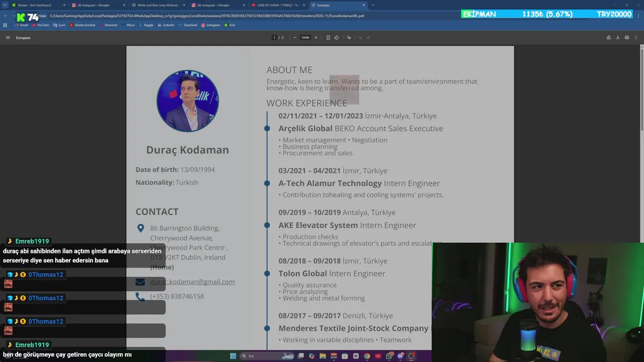The image size is (644, 362).
Task: Open ER TURAN / TÜRKÇE YouTube tab
Action: click(278, 5)
